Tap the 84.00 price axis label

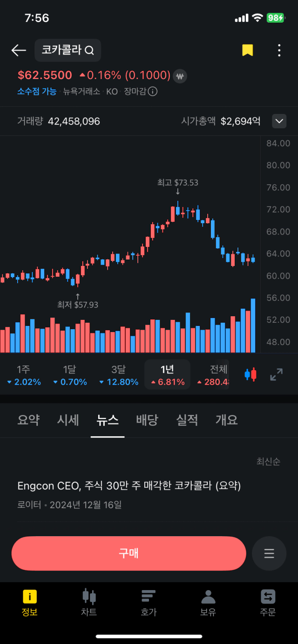coord(278,143)
